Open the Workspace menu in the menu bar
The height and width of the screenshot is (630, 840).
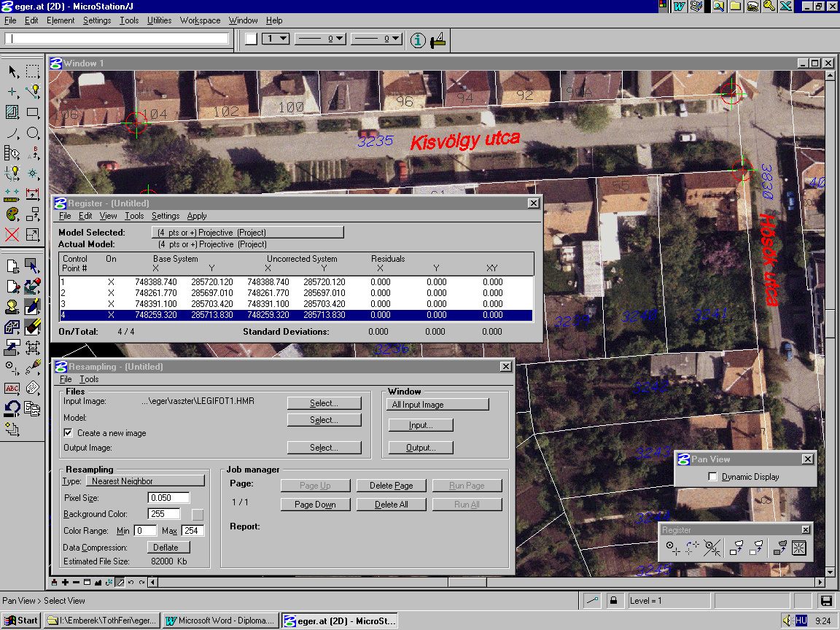tap(200, 20)
